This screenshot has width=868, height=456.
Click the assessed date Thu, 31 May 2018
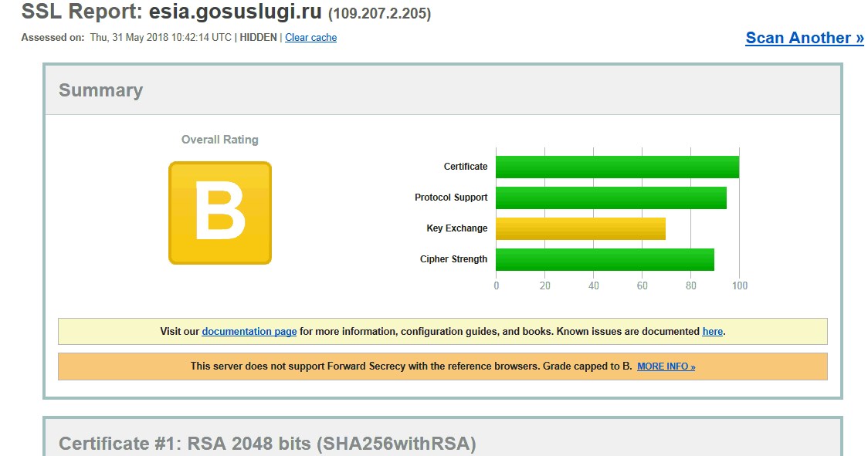tap(129, 38)
